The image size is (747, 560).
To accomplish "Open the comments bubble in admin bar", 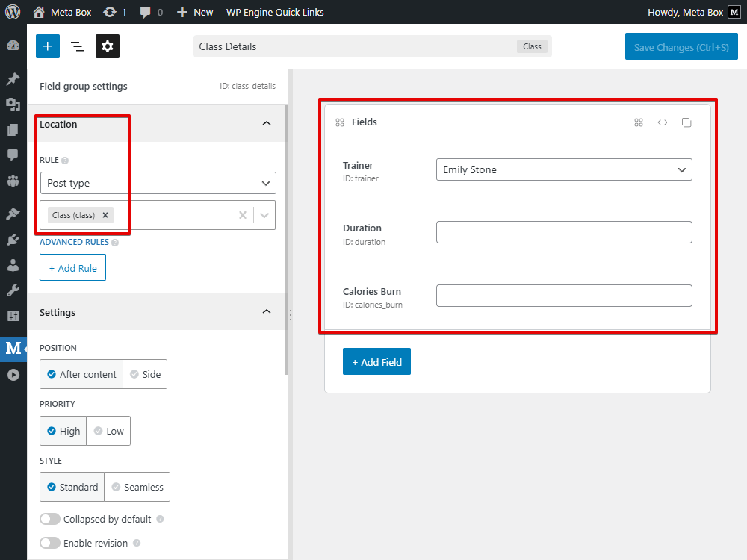I will pos(152,12).
